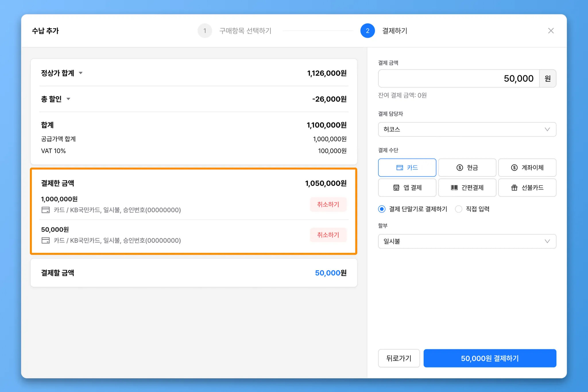Open 결제 담당자 dropdown showing 허코스
The height and width of the screenshot is (392, 588).
[x=467, y=129]
